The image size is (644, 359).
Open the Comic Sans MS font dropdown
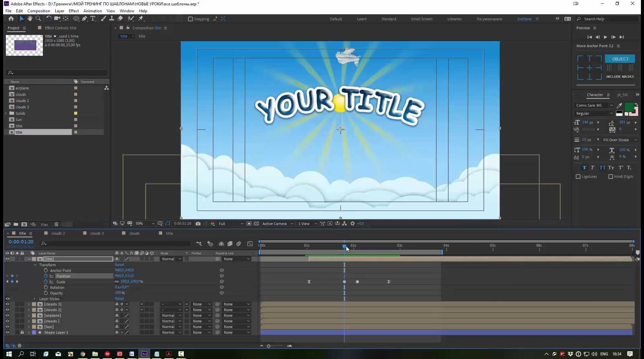[594, 105]
